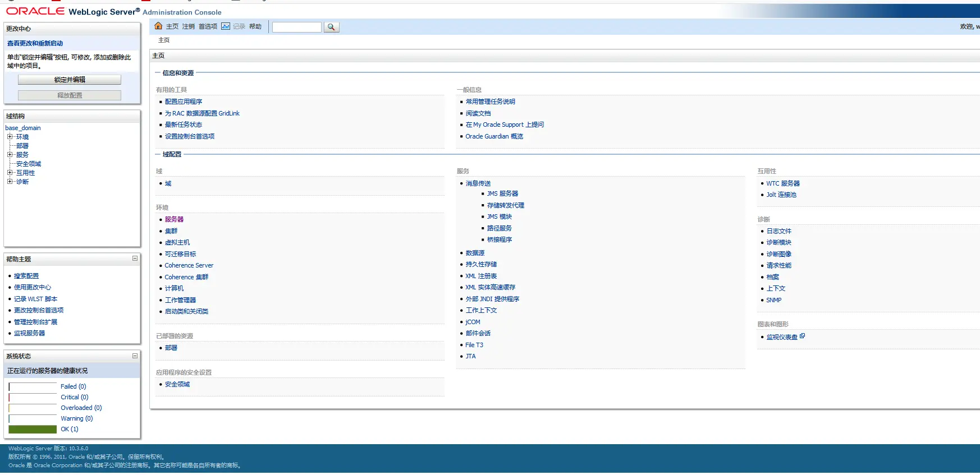980x475 pixels.
Task: Collapse the 信息和资源 section
Action: (157, 73)
